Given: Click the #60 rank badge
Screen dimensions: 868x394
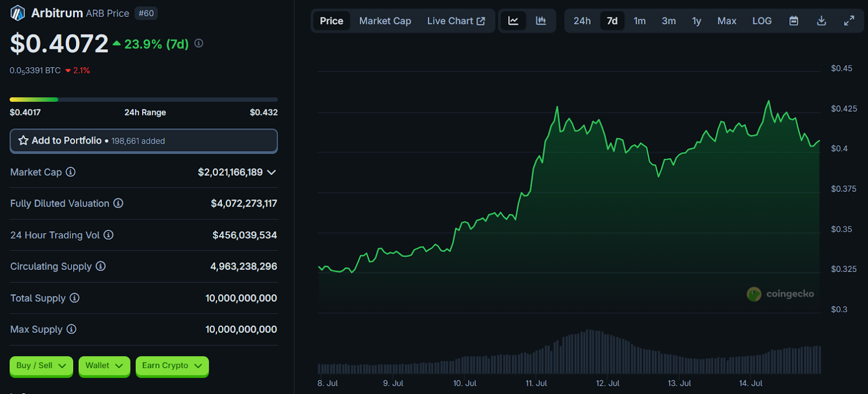Looking at the screenshot, I should point(146,13).
